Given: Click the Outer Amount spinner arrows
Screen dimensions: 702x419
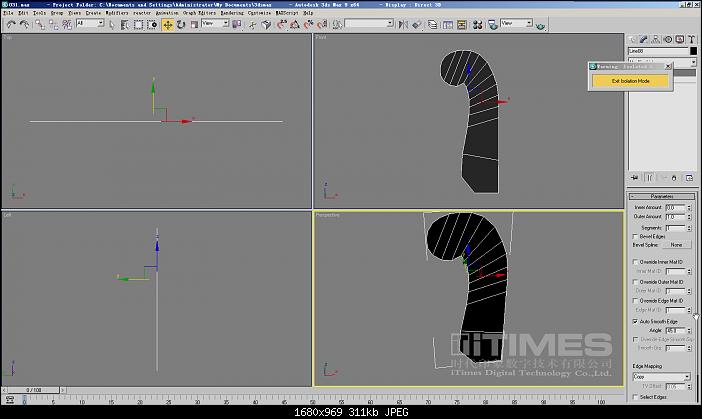Looking at the screenshot, I should (689, 217).
